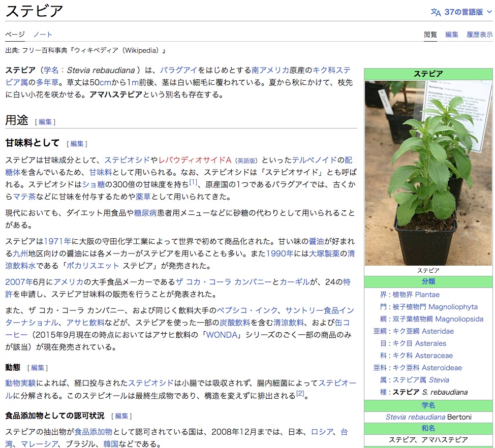Open the 履歴表示 history tab

coord(479,35)
